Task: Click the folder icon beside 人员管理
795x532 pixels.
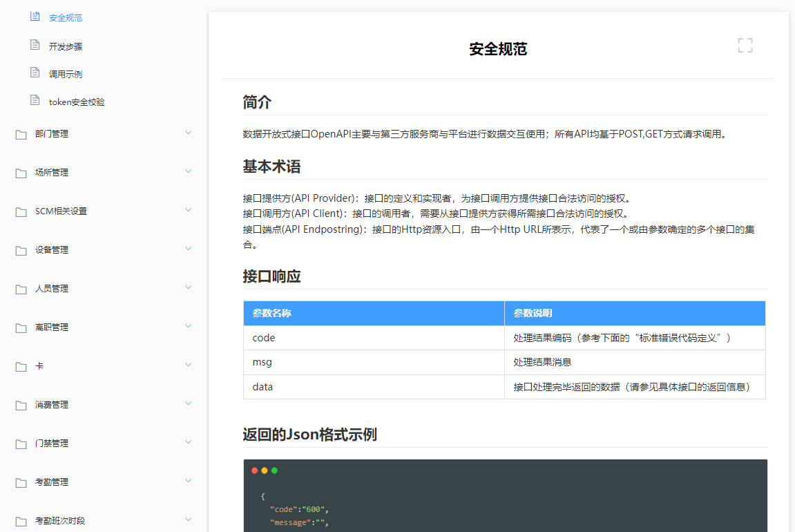Action: click(21, 289)
